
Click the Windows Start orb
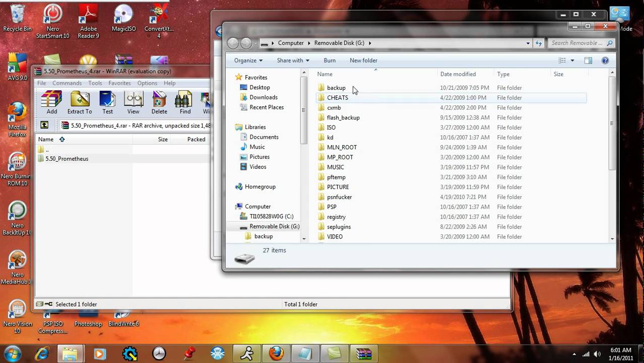(x=12, y=353)
